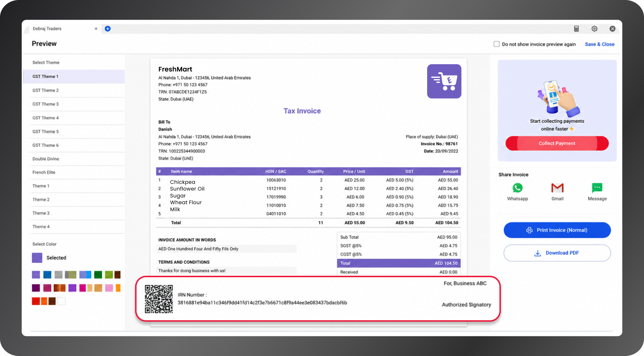Click Print Invoice (Normal) button
This screenshot has width=644, height=356.
tap(557, 230)
